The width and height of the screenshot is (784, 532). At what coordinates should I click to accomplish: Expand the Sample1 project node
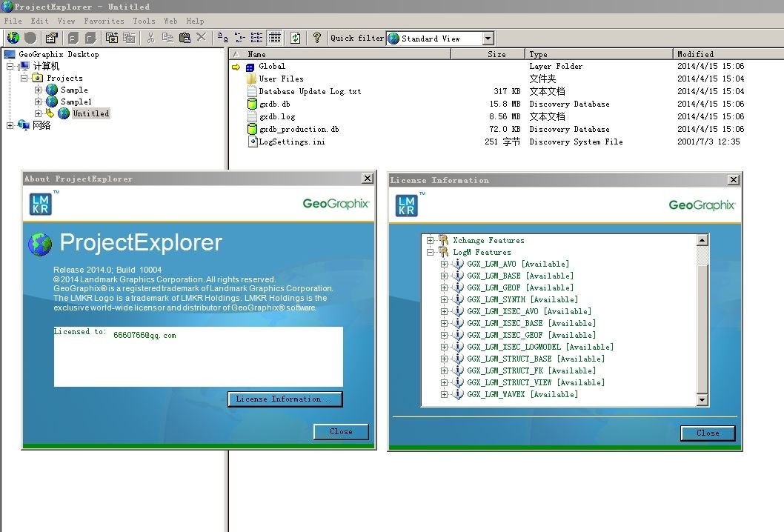[x=38, y=102]
